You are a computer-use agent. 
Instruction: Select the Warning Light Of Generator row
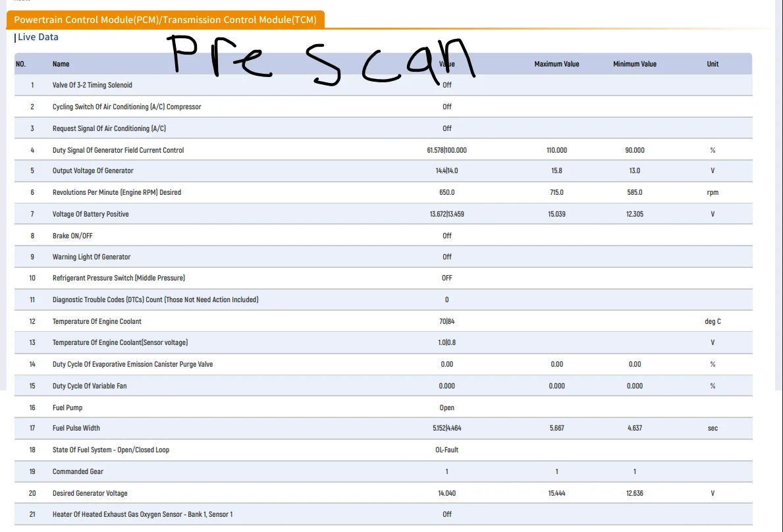click(92, 257)
